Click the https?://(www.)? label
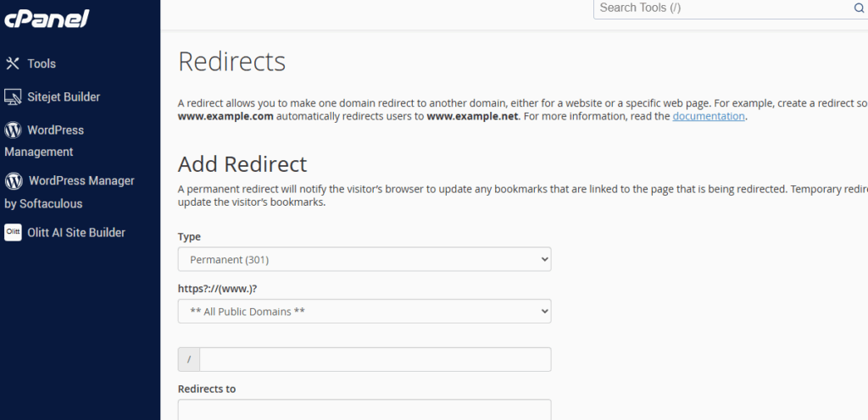This screenshot has width=868, height=420. 217,289
